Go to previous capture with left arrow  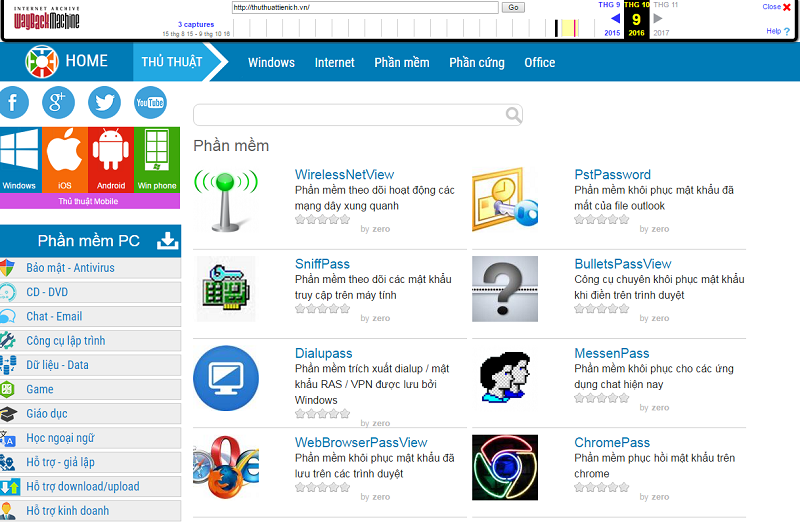click(x=615, y=19)
